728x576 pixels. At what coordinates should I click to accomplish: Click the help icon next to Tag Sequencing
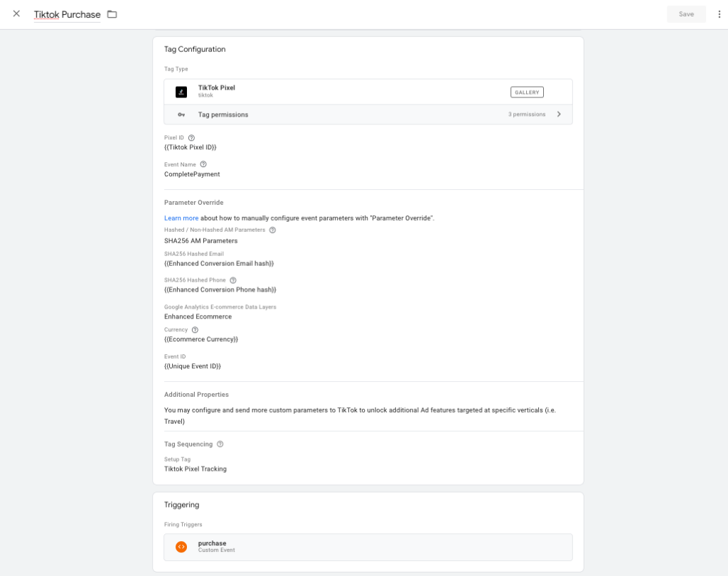[x=220, y=444]
